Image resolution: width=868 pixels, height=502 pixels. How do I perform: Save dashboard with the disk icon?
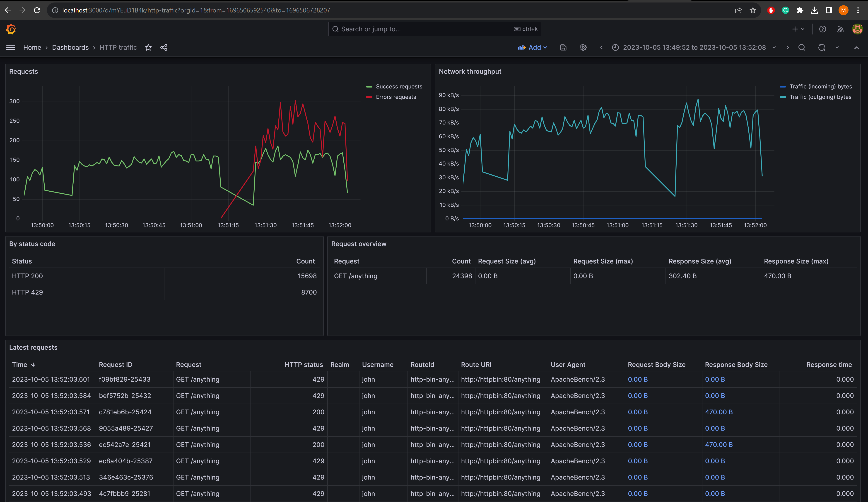pyautogui.click(x=563, y=48)
